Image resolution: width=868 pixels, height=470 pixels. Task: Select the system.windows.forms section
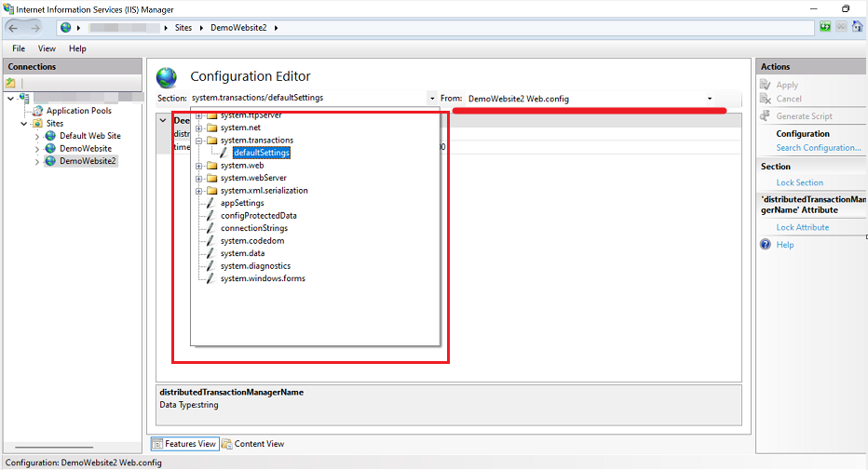(263, 278)
